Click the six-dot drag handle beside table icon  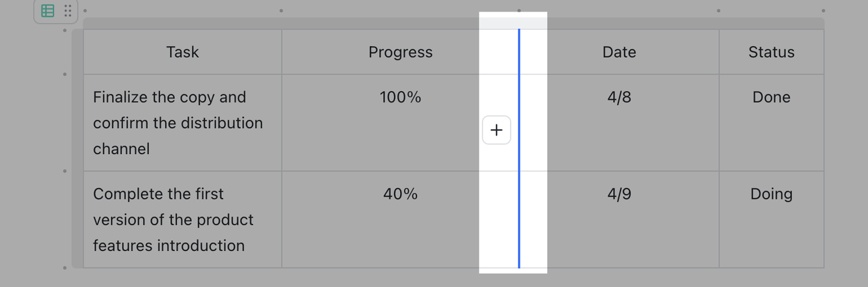tap(68, 11)
